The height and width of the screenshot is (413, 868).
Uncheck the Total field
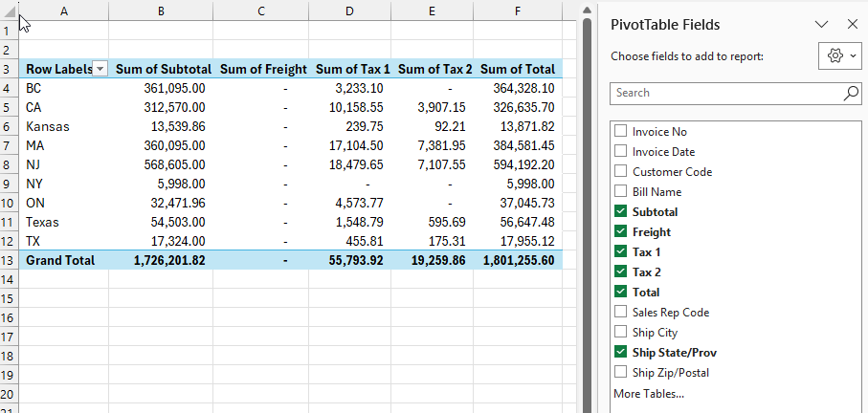[620, 292]
